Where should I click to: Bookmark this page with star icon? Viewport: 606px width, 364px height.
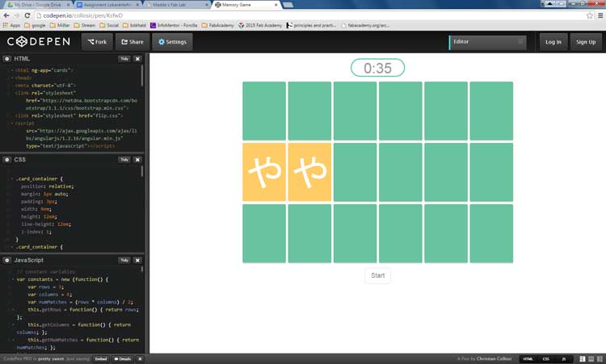coord(590,15)
